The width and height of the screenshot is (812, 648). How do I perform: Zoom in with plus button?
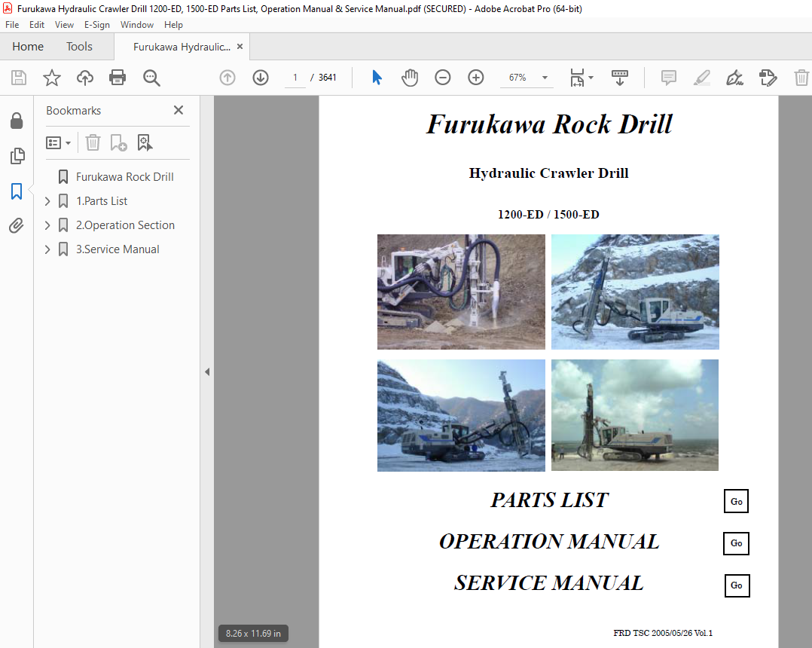pos(476,78)
